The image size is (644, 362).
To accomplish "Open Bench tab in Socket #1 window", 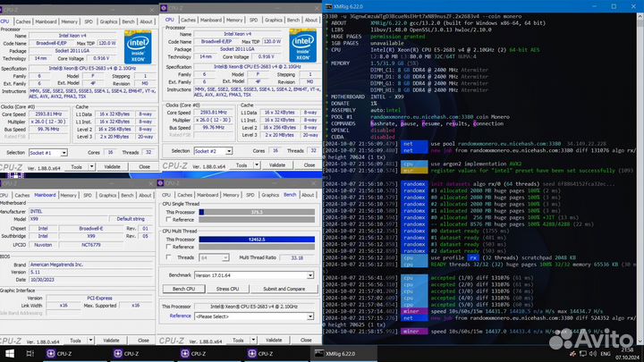I will 128,21.
